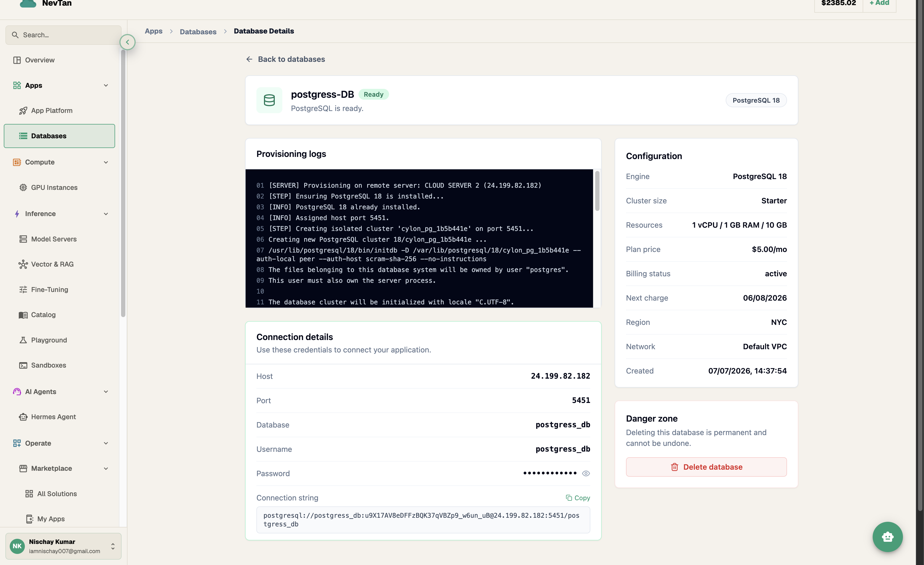Click the Vector & RAG network icon

23,264
